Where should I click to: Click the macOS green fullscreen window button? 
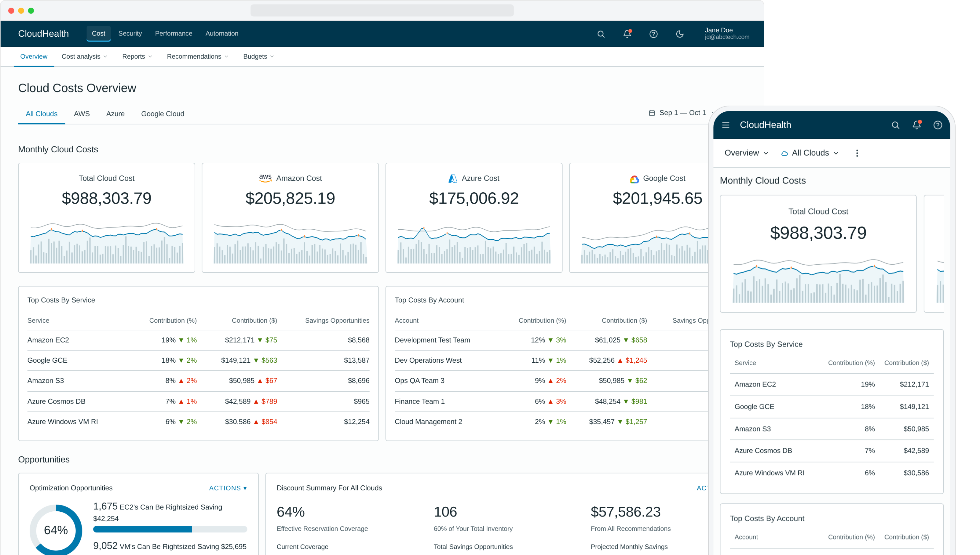[x=31, y=11]
